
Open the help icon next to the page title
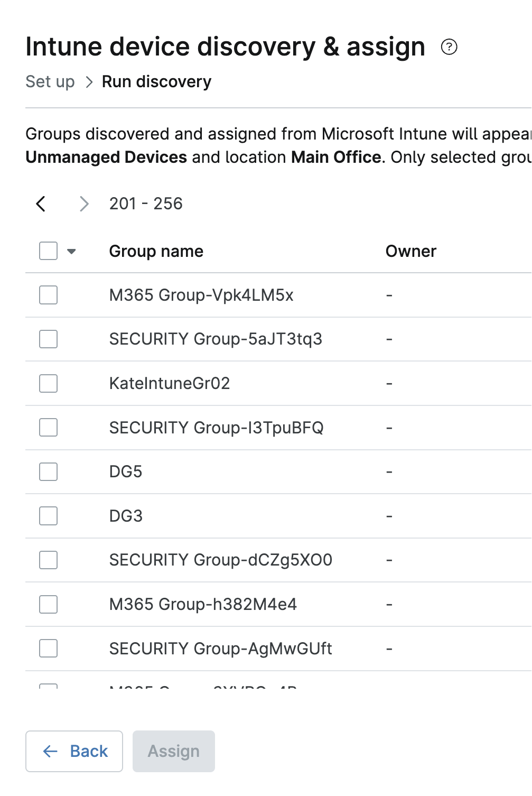449,48
